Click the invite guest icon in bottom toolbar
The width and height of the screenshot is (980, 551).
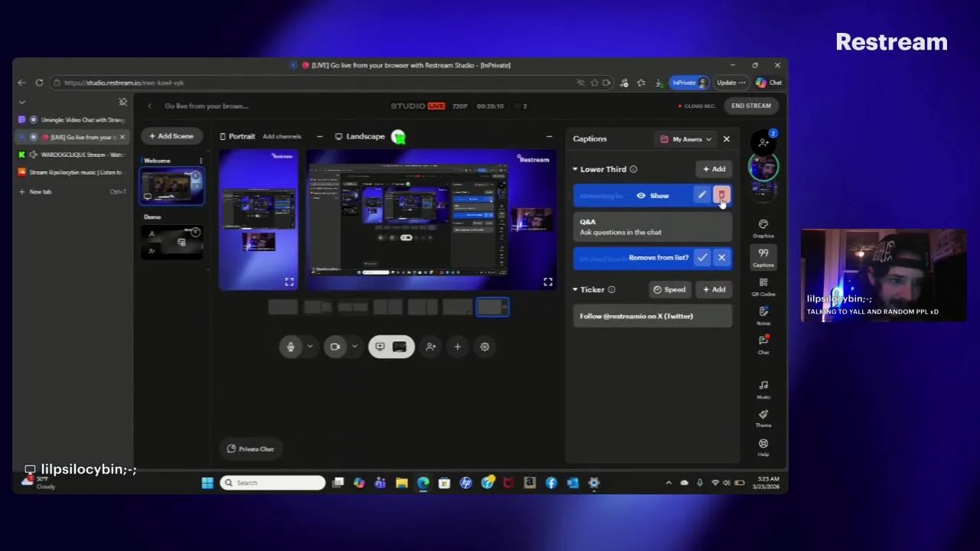(430, 347)
